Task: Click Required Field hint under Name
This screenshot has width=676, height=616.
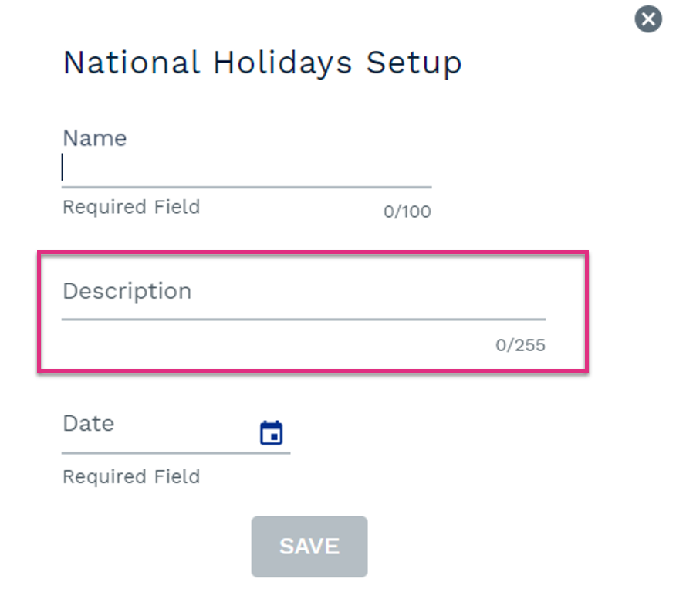Action: click(x=131, y=207)
